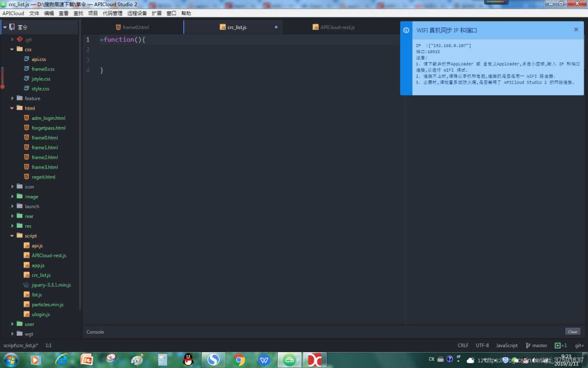Open the 远程设备 menu
Screen dimensions: 588x368
click(x=137, y=13)
